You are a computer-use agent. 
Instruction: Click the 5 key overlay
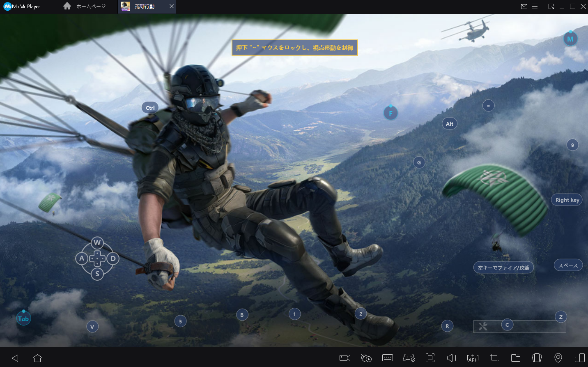[180, 321]
